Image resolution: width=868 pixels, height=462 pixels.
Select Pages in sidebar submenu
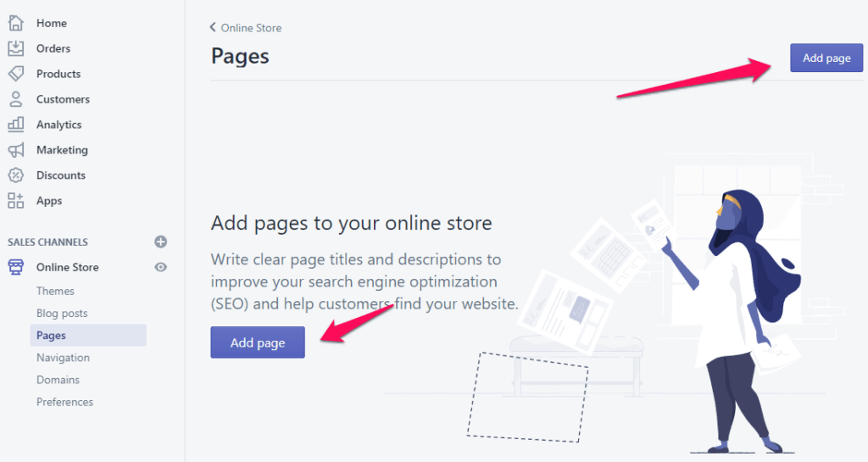click(51, 336)
